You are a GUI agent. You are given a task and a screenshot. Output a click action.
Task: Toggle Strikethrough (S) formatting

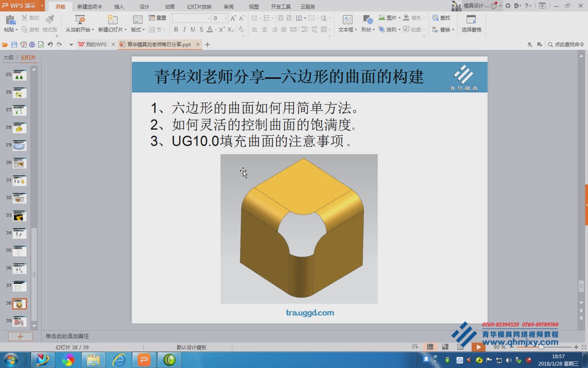[201, 29]
